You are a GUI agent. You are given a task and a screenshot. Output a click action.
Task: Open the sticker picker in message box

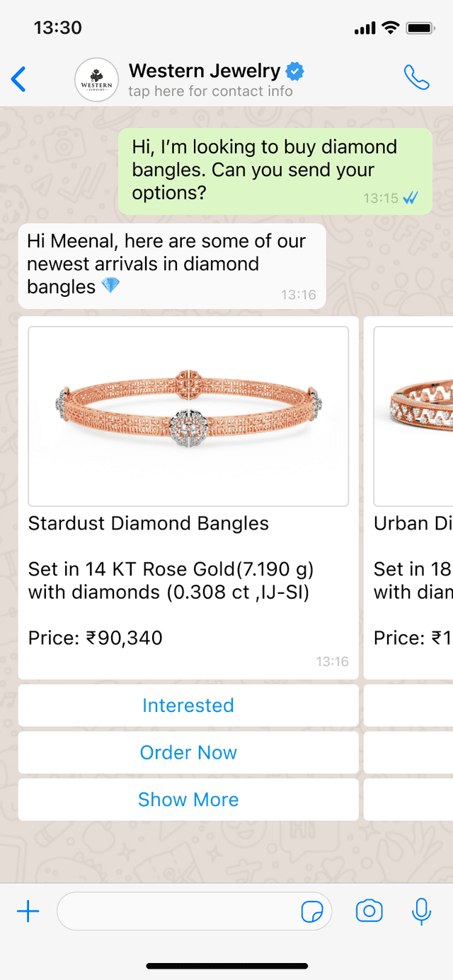(312, 912)
